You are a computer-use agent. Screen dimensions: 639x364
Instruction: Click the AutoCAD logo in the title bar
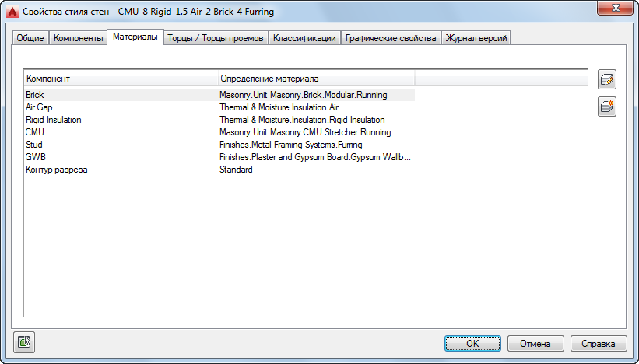pyautogui.click(x=11, y=12)
